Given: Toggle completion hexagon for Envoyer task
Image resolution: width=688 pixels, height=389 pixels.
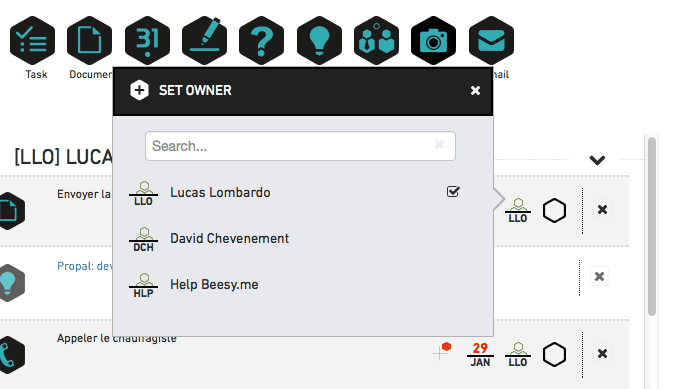Looking at the screenshot, I should (x=555, y=211).
